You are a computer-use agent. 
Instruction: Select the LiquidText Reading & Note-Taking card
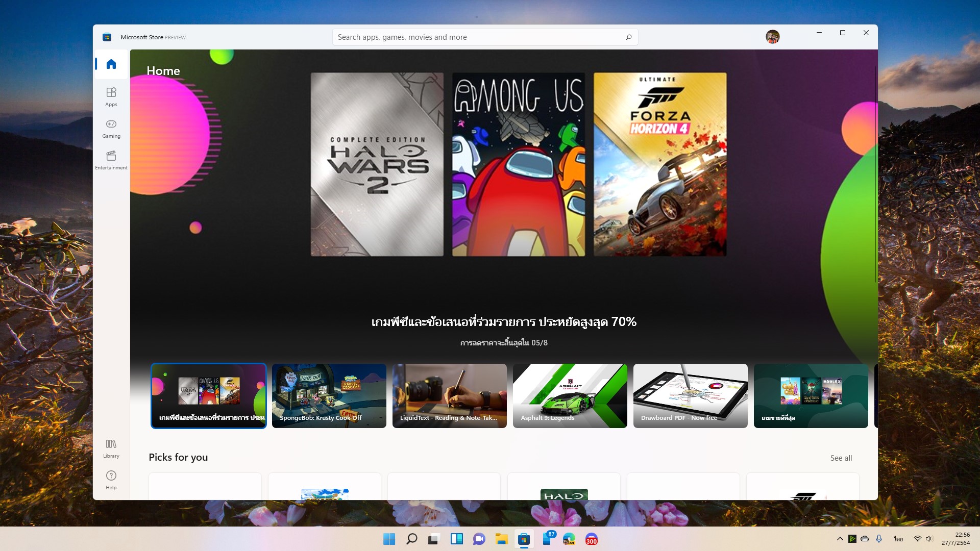point(450,396)
